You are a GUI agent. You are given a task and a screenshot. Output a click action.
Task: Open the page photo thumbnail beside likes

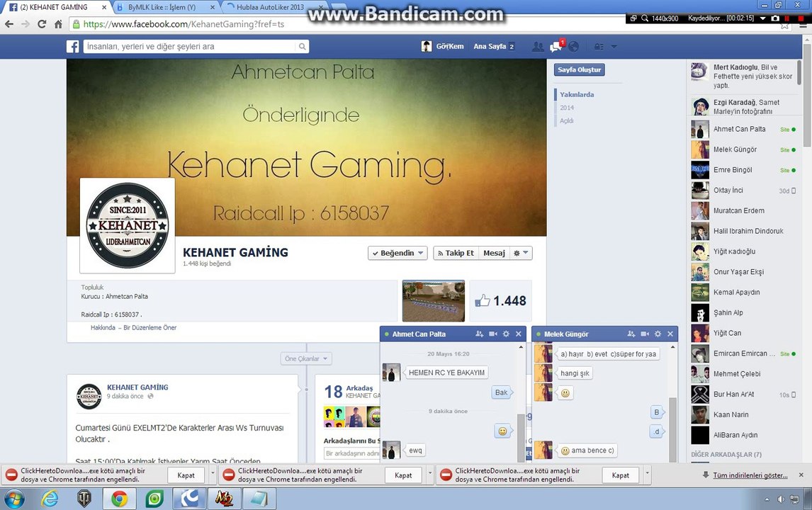coord(434,301)
